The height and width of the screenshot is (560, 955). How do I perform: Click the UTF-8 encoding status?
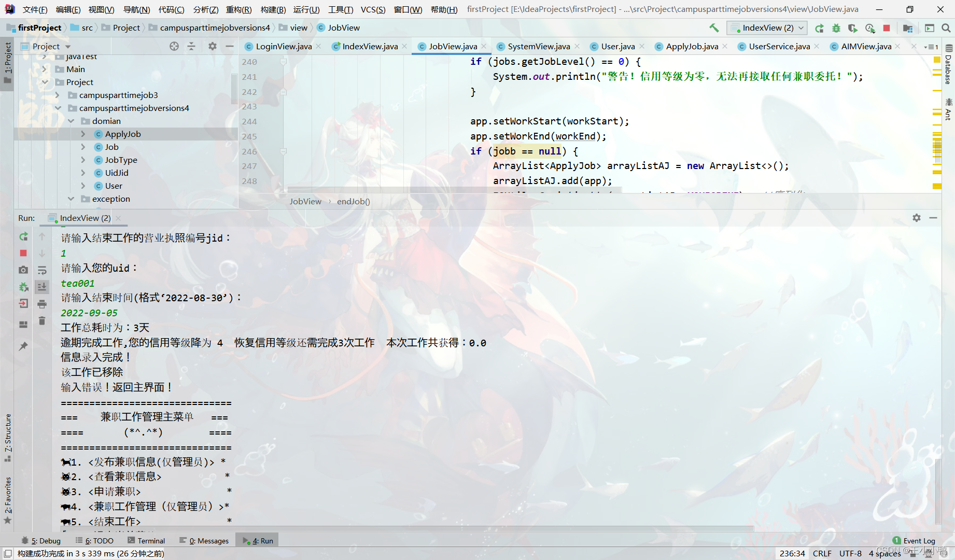pos(850,554)
